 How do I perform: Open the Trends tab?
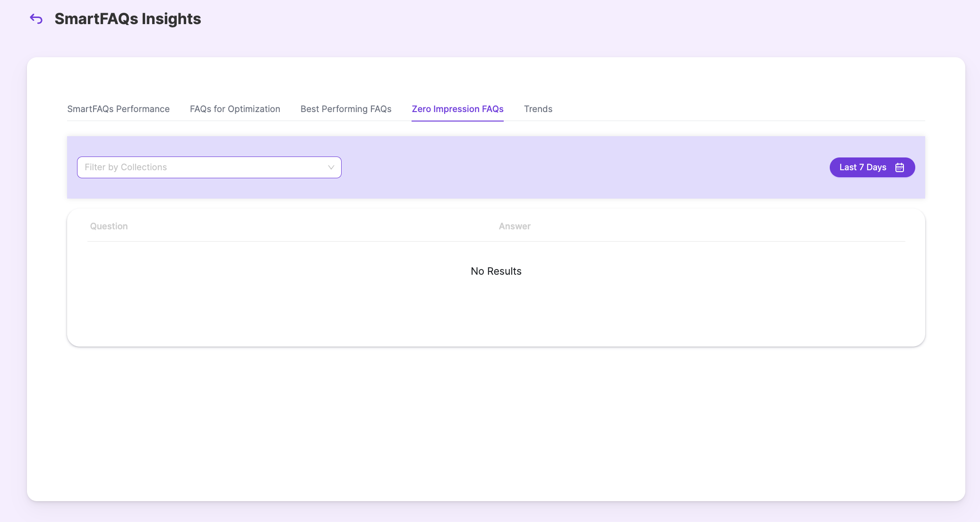click(x=538, y=109)
